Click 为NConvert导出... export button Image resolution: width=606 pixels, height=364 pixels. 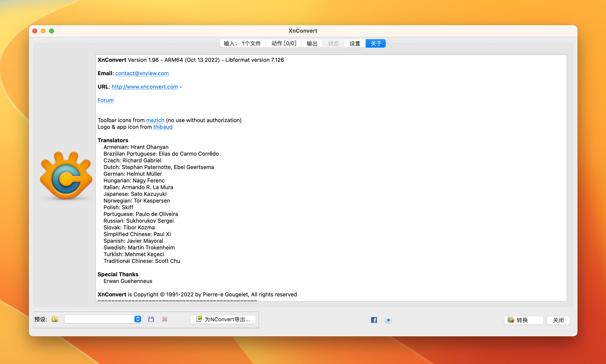coord(223,319)
